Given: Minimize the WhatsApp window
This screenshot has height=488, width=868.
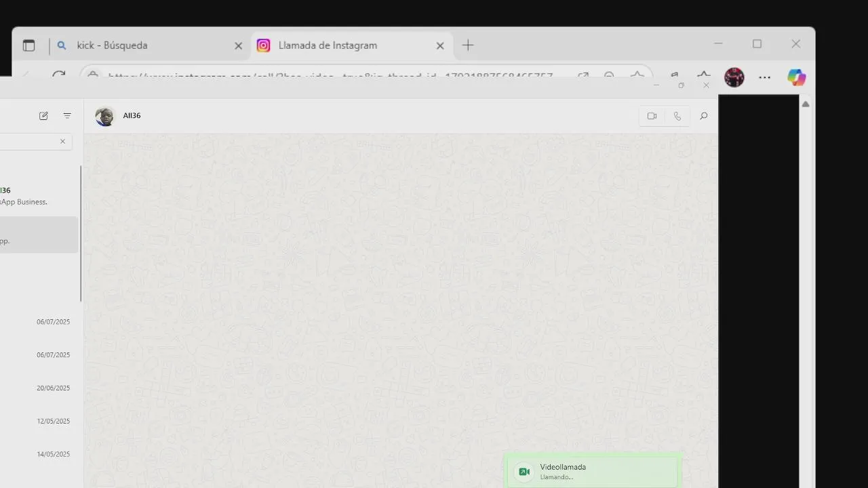Looking at the screenshot, I should [x=656, y=85].
